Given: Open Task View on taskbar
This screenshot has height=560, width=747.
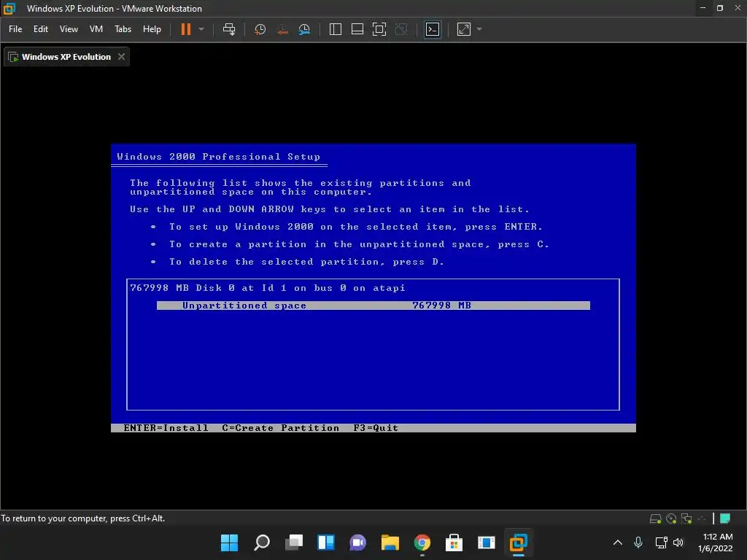Looking at the screenshot, I should [294, 542].
